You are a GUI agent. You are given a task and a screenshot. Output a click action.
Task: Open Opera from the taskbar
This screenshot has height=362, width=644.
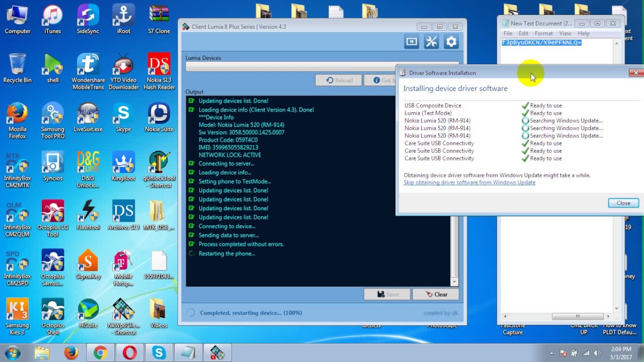(129, 353)
